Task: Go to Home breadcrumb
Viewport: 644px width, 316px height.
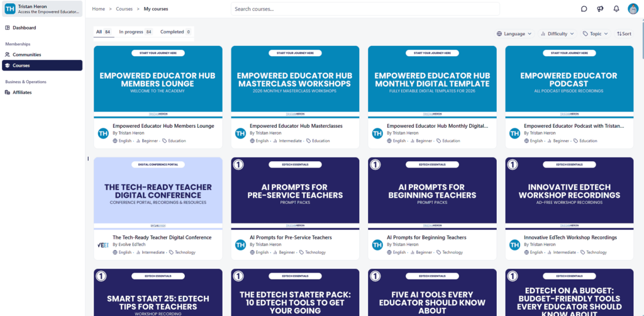Action: 99,9
